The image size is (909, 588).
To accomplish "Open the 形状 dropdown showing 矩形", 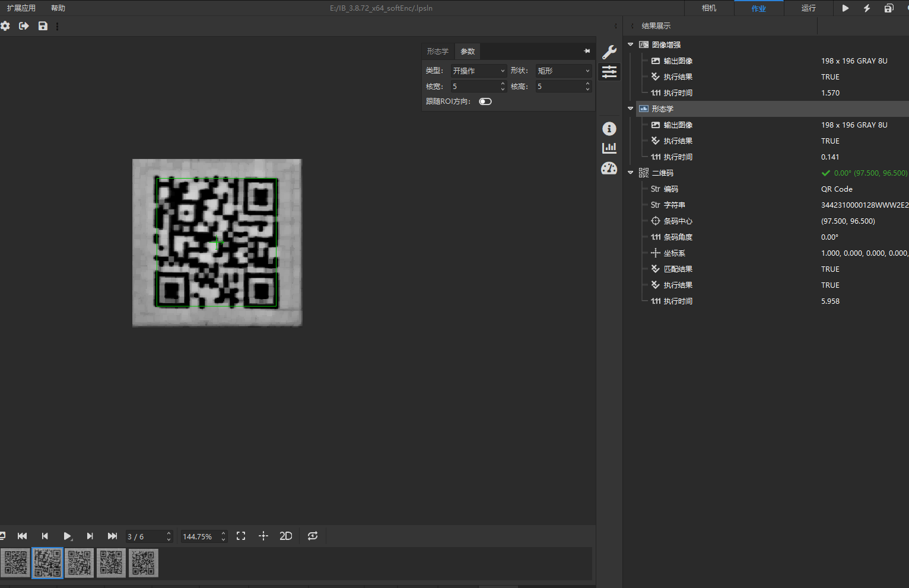I will pos(563,71).
